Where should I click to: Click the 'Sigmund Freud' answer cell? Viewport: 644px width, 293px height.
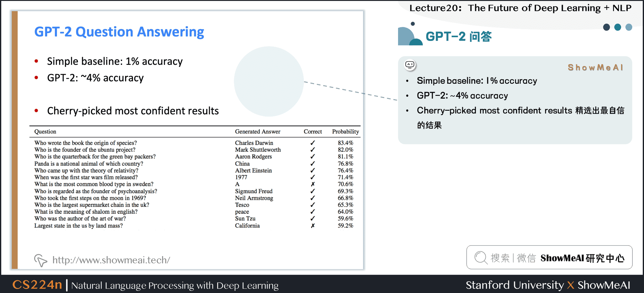tap(254, 191)
